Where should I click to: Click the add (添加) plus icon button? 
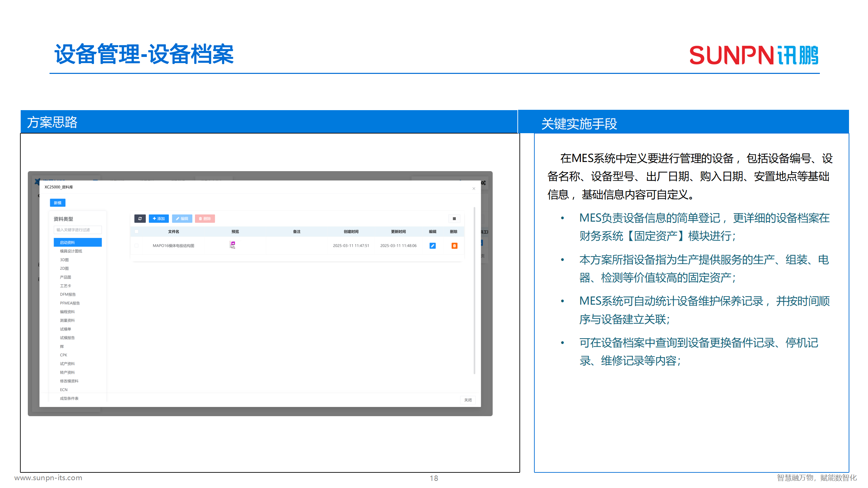(158, 219)
